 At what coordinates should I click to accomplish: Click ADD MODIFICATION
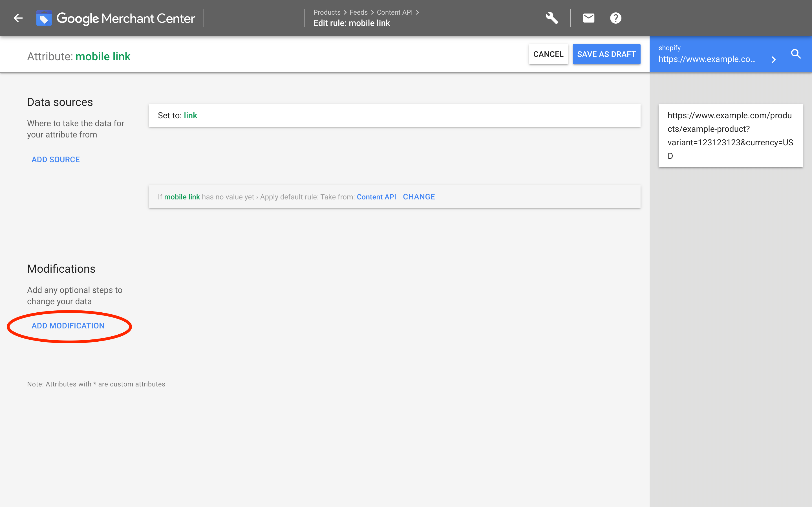coord(68,326)
